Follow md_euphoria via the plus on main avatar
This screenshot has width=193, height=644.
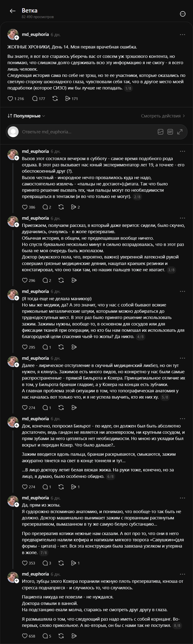17,37
